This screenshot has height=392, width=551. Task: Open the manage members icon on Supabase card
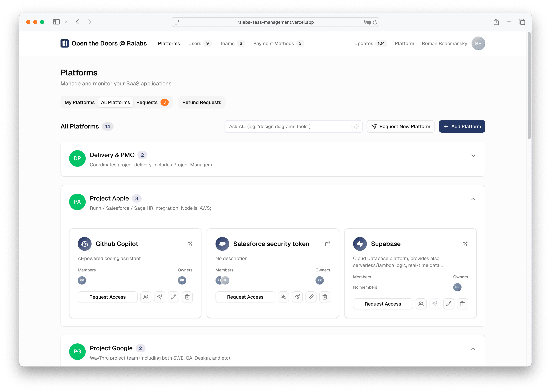point(421,304)
